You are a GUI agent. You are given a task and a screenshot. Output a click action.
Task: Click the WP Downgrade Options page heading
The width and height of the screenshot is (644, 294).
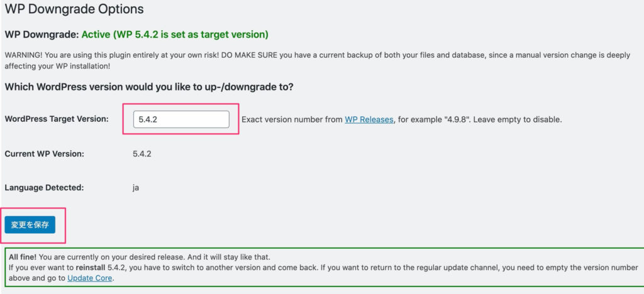(74, 9)
